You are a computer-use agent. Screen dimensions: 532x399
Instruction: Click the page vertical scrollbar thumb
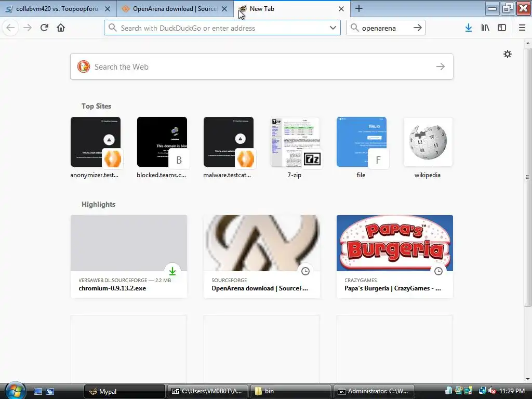527,177
